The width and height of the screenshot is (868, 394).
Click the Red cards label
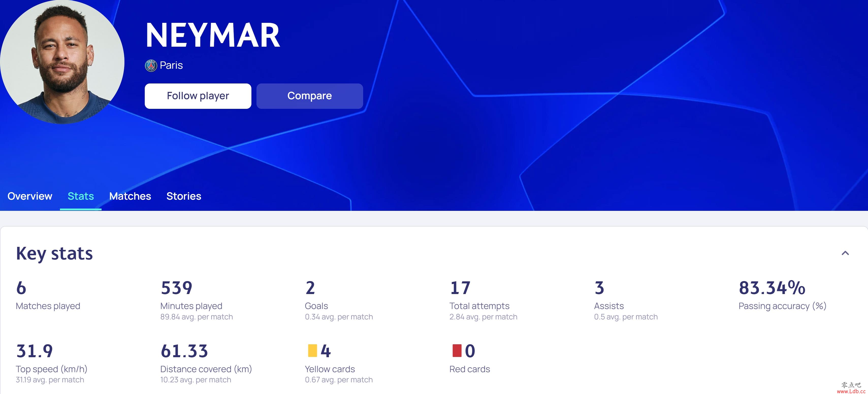coord(470,369)
